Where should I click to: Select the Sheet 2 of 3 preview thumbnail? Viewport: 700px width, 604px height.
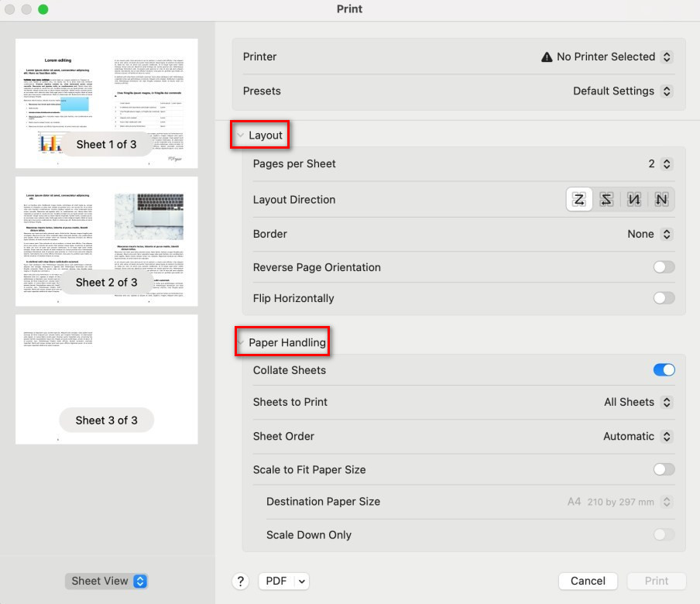(107, 242)
